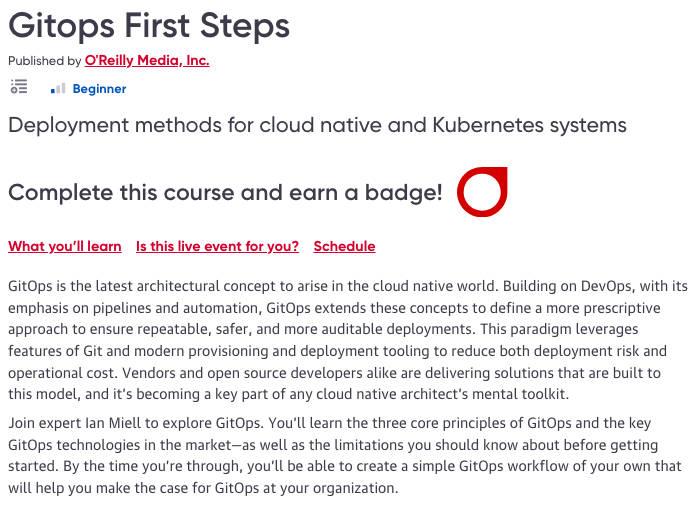This screenshot has width=700, height=509.
Task: Click the Complete this course badge heading
Action: tap(225, 193)
